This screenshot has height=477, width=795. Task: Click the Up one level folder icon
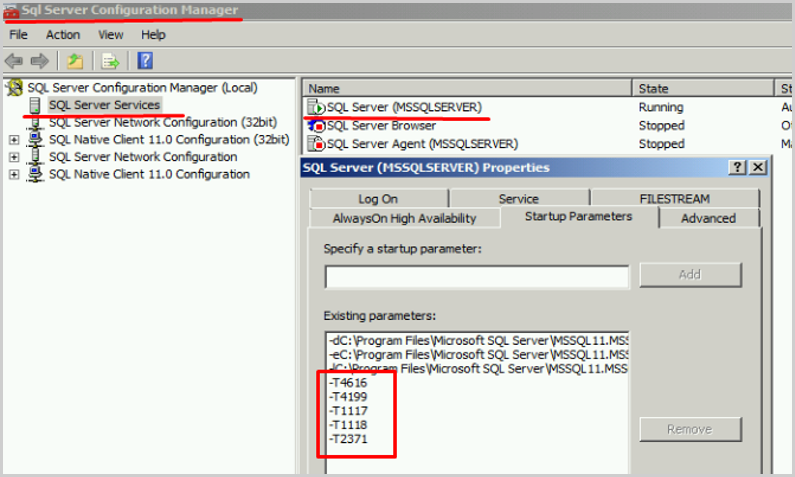[75, 61]
